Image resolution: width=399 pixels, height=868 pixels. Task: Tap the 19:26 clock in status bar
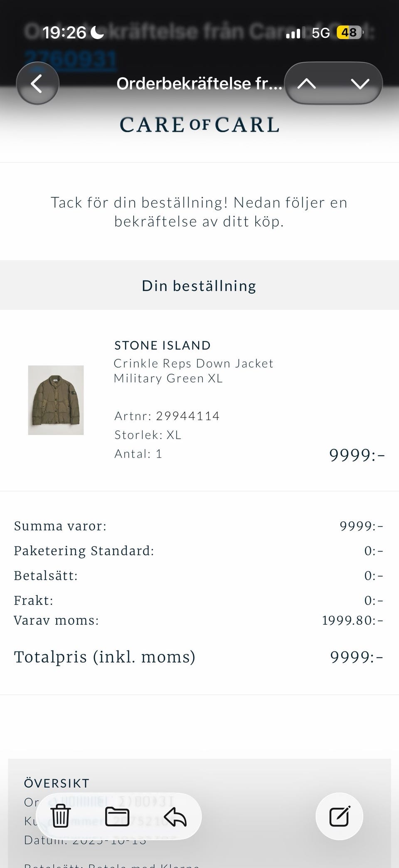click(64, 32)
